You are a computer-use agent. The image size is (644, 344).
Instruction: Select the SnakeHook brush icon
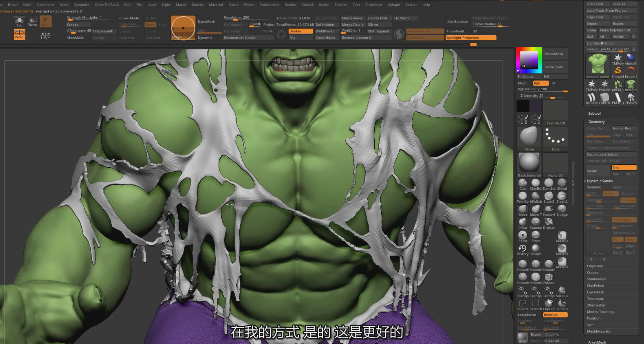(x=549, y=209)
